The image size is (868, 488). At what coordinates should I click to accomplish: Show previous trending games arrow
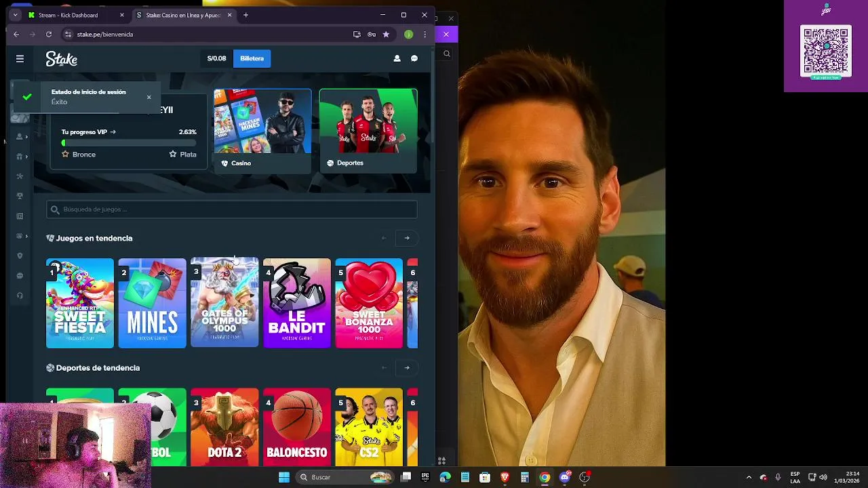click(384, 238)
